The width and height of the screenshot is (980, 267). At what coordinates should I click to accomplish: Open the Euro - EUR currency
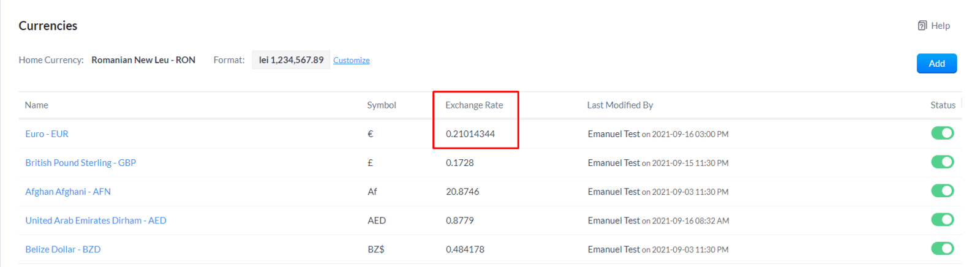(47, 134)
